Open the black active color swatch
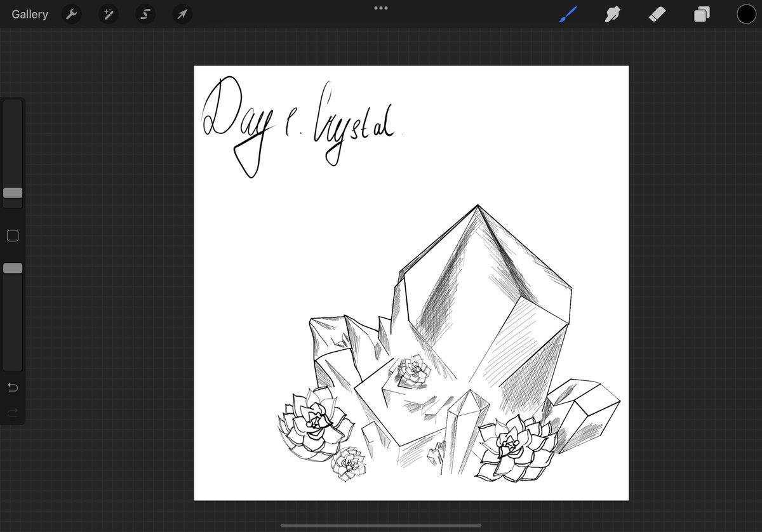This screenshot has width=762, height=532. [x=746, y=14]
